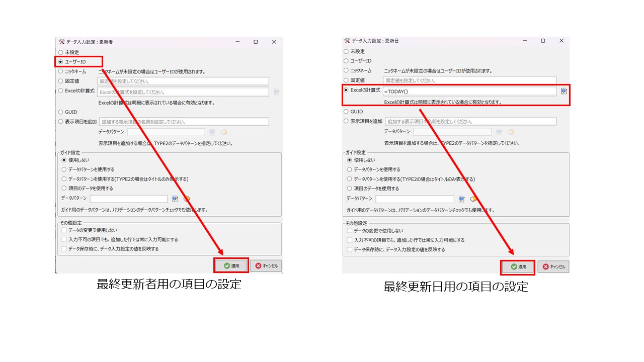
Task: Select ユーザーID radio button in 更新者 dialog
Action: (61, 62)
